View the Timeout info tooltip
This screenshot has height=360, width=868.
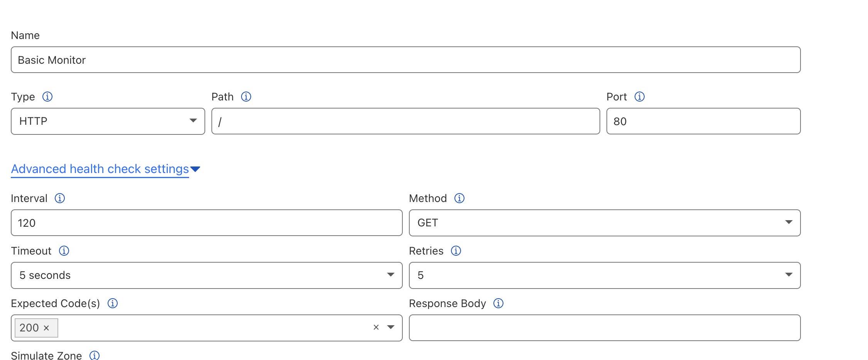click(64, 251)
